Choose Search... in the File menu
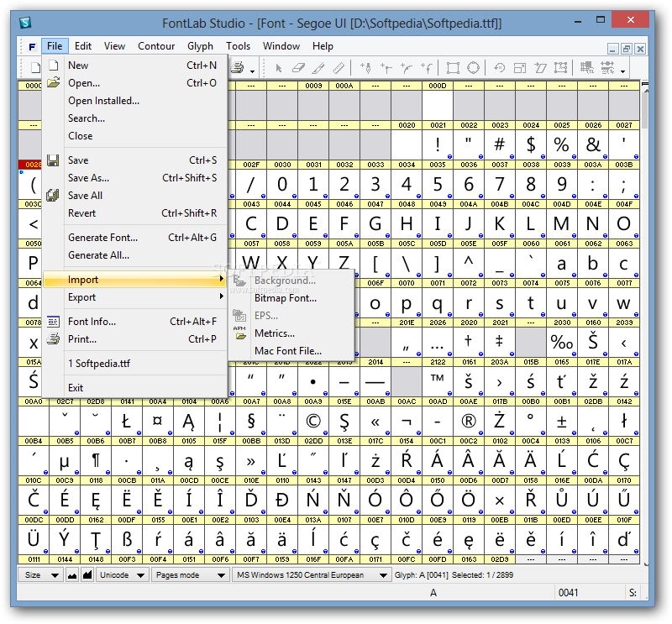This screenshot has height=624, width=672. [x=134, y=118]
